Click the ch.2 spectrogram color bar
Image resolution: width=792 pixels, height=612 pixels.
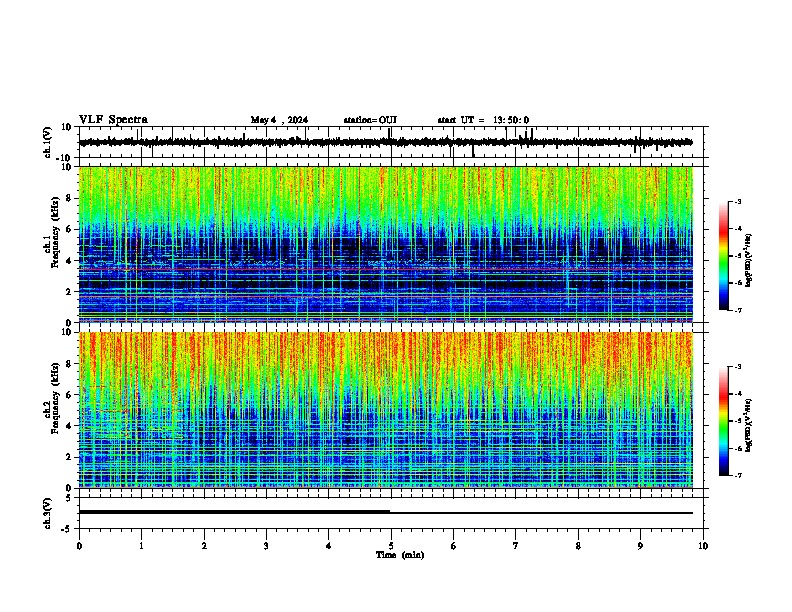[724, 421]
